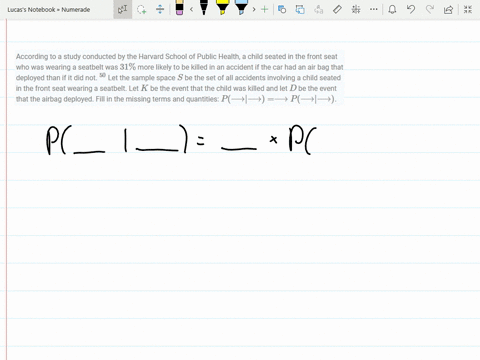480x360 pixels.
Task: Select the Eraser tool
Action: click(179, 8)
